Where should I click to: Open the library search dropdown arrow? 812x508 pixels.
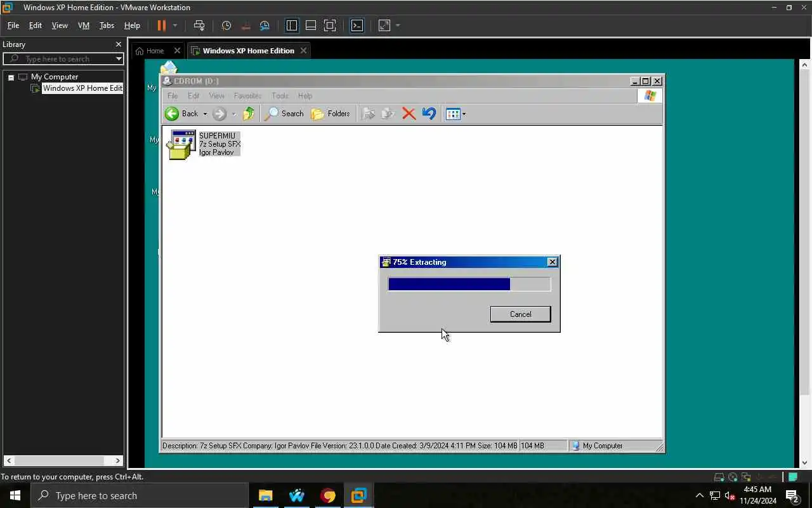pos(119,59)
